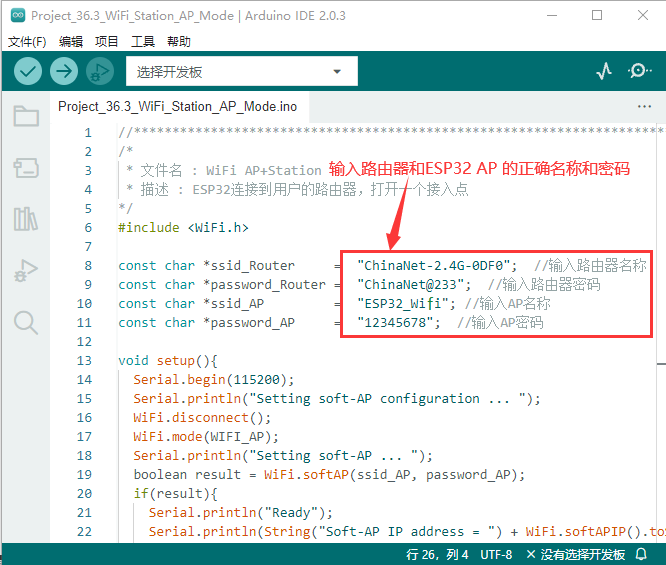
Task: Open the Sketchbook folder panel
Action: pyautogui.click(x=26, y=116)
